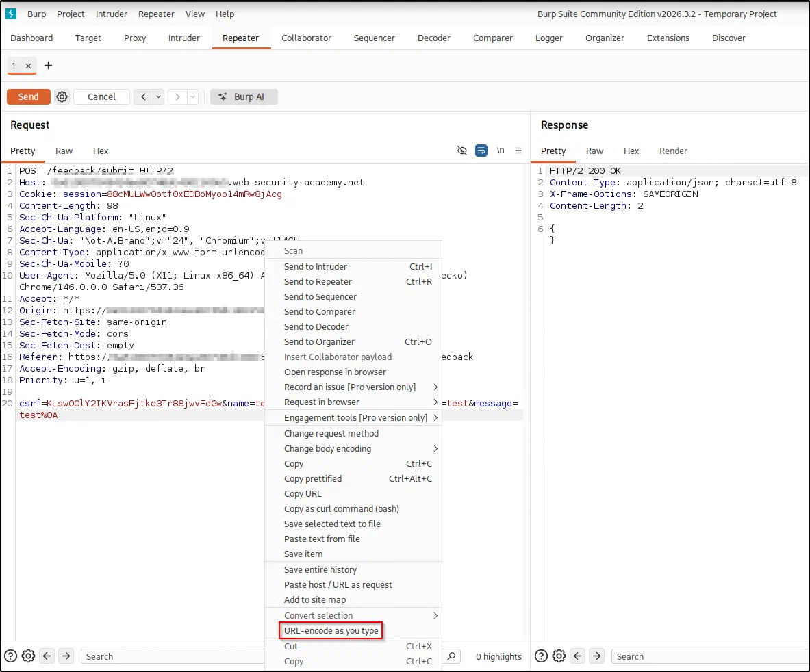Image resolution: width=810 pixels, height=672 pixels.
Task: Expand Change body encoding submenu
Action: [x=353, y=448]
